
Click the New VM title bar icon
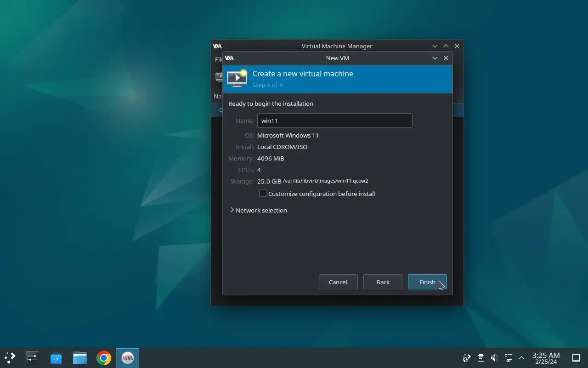pos(229,58)
